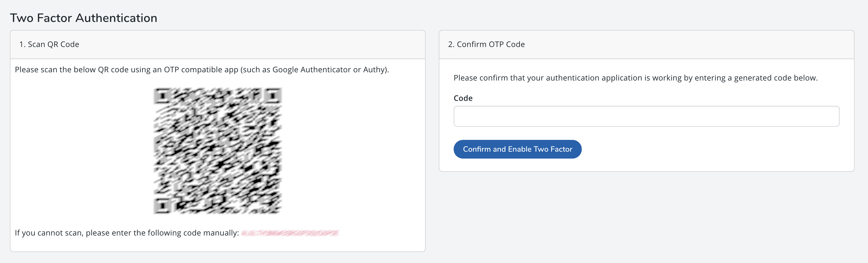
Task: Click the center of the QR code
Action: 218,151
